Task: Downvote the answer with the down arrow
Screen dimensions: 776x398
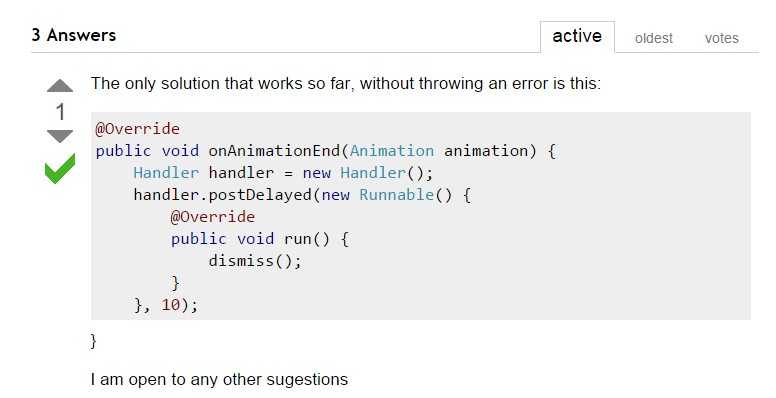Action: 60,136
